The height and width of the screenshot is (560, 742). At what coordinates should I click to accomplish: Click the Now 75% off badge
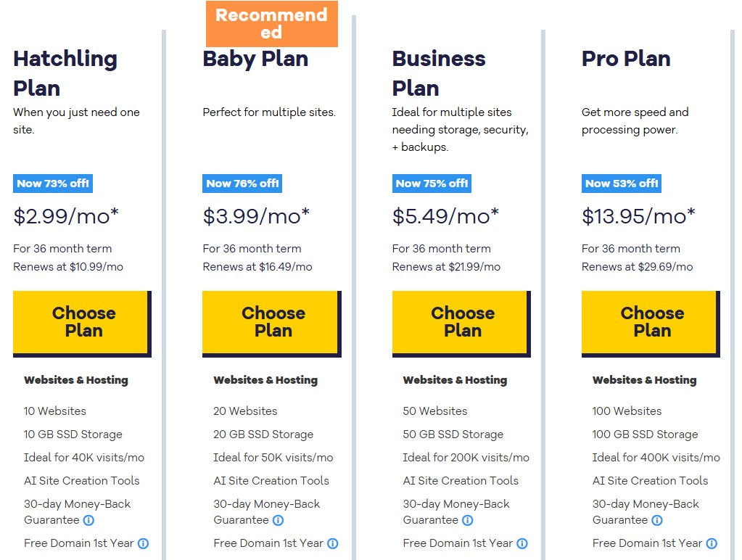tap(432, 184)
